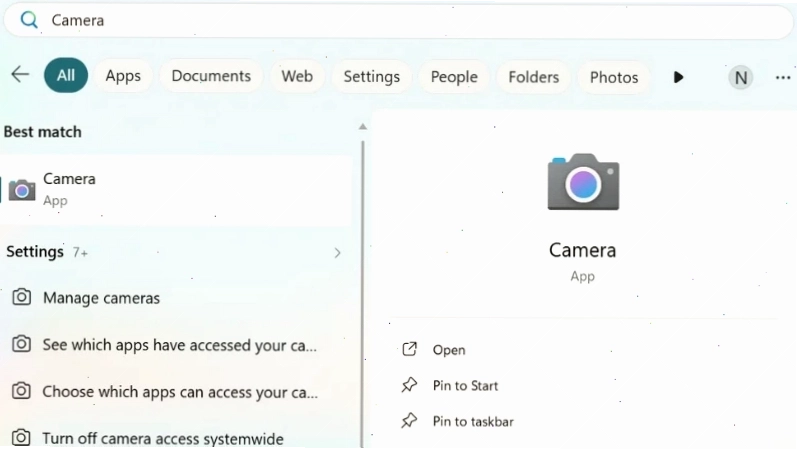The width and height of the screenshot is (797, 450).
Task: Click icon beside Turn off camera access
Action: coord(21,437)
